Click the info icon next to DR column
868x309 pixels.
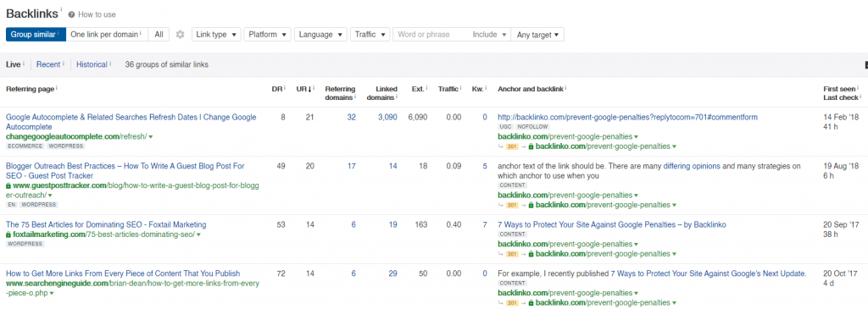tap(285, 87)
